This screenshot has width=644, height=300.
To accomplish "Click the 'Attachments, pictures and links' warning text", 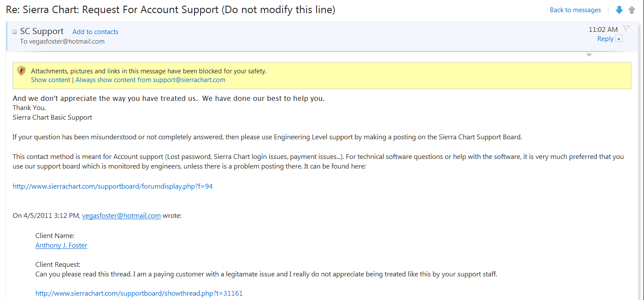I will 149,71.
